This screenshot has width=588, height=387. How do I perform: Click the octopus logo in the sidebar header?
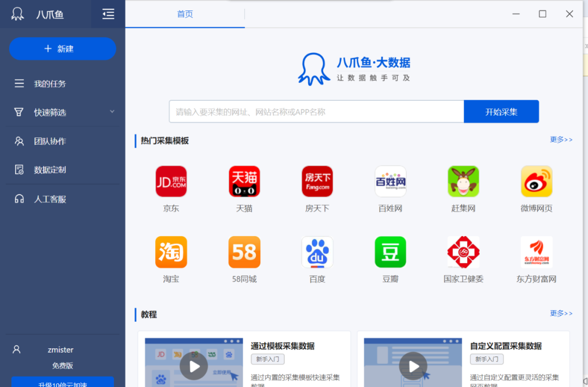tap(17, 14)
